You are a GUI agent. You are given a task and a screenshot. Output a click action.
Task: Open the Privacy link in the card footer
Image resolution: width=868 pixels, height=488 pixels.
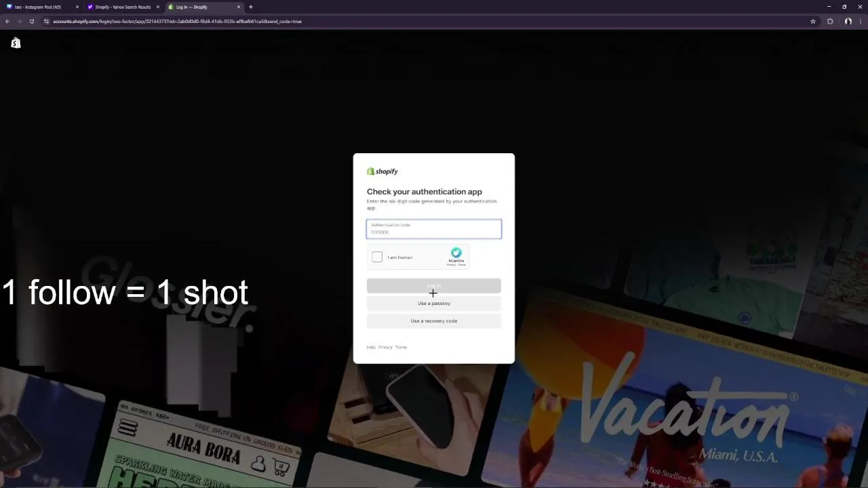(x=385, y=347)
